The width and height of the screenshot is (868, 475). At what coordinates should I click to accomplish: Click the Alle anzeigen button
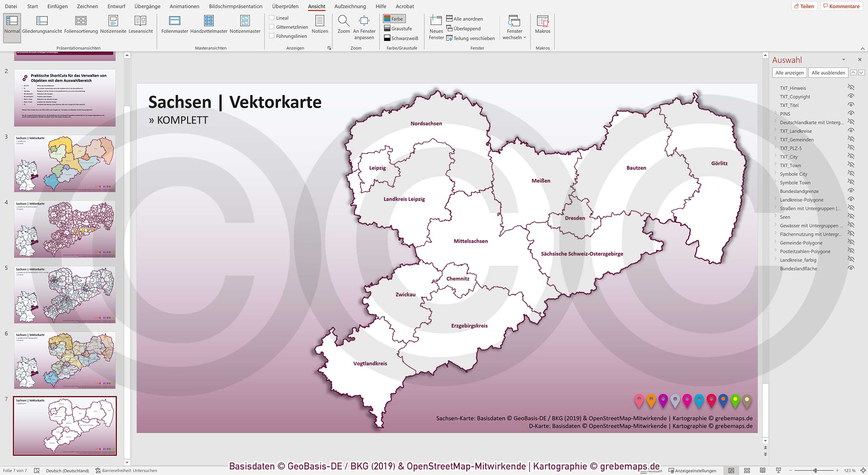tap(789, 72)
